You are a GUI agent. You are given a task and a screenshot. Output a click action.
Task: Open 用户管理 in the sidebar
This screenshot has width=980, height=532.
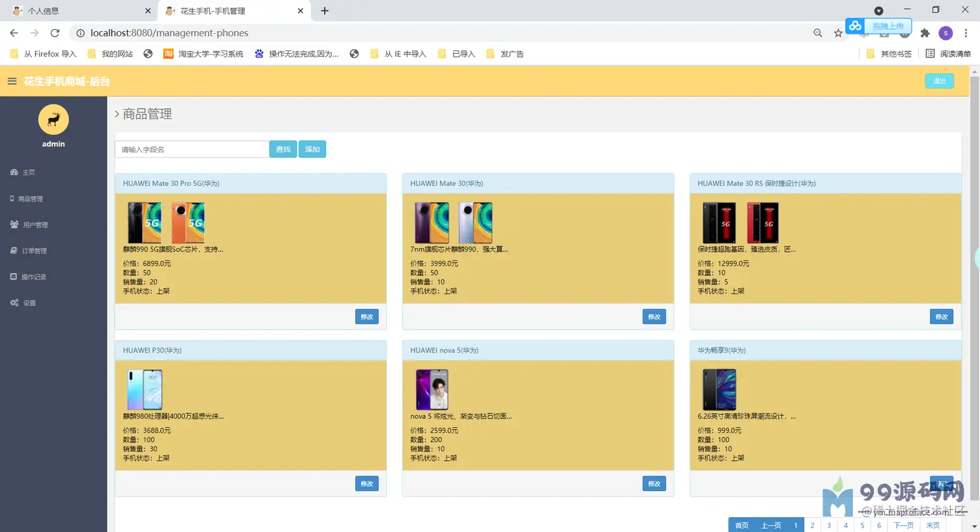pyautogui.click(x=29, y=225)
